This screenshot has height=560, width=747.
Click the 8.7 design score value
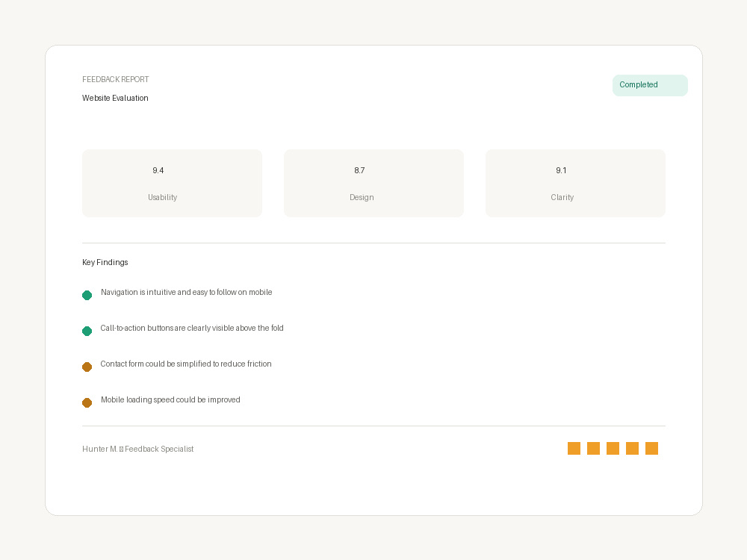pyautogui.click(x=360, y=170)
